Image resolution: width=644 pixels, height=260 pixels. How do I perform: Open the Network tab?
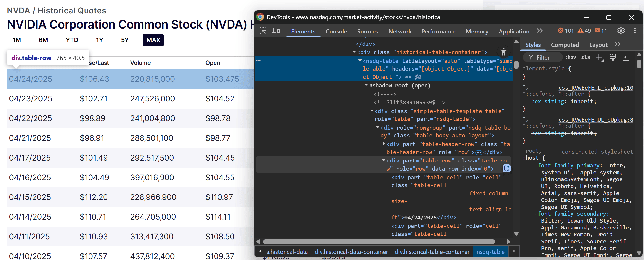coord(400,31)
